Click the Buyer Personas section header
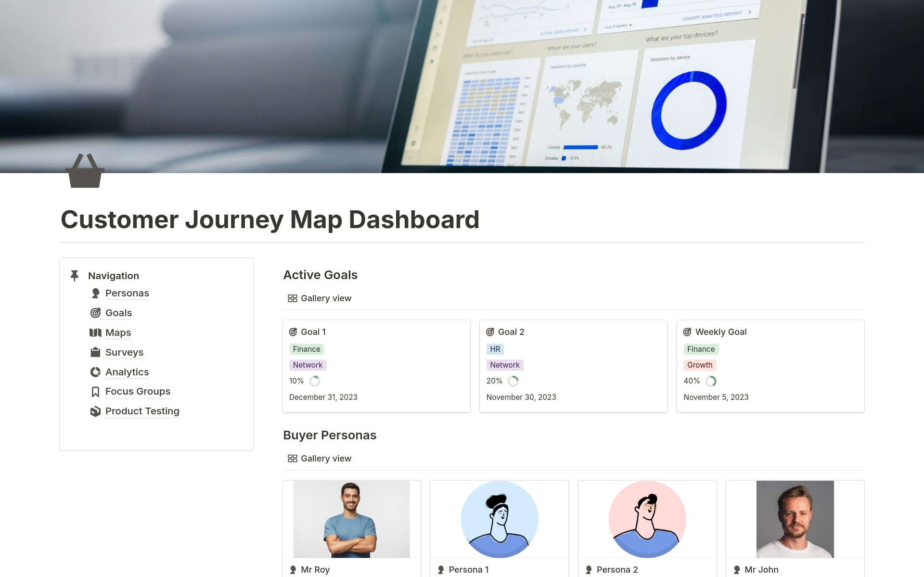The image size is (924, 577). 330,435
